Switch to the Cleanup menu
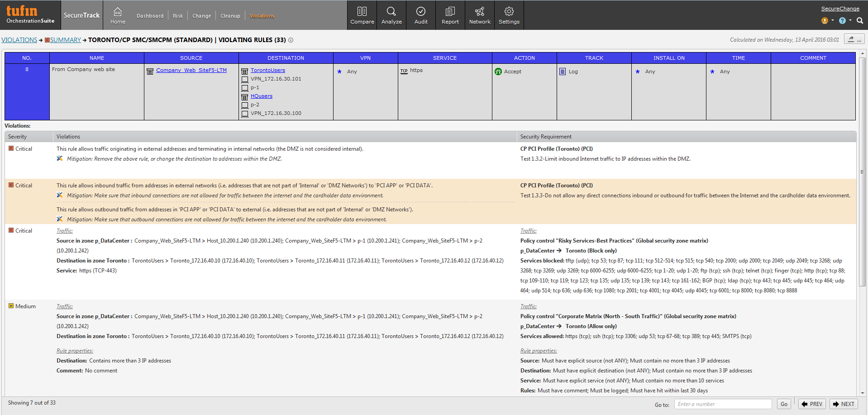The width and height of the screenshot is (868, 415). [x=230, y=16]
